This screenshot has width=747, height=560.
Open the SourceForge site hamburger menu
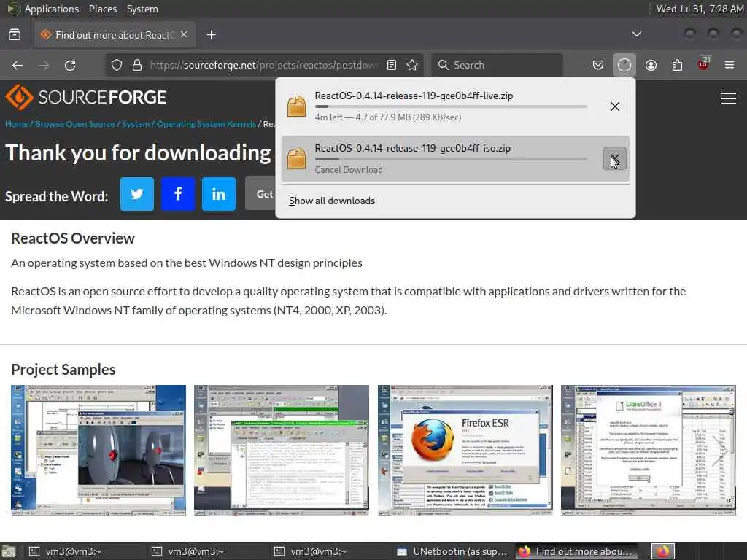pyautogui.click(x=729, y=98)
